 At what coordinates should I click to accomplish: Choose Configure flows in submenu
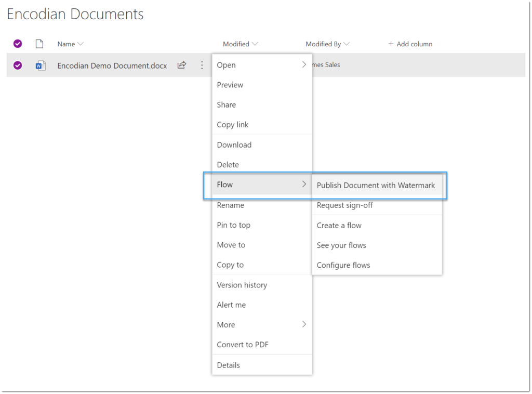pyautogui.click(x=377, y=265)
